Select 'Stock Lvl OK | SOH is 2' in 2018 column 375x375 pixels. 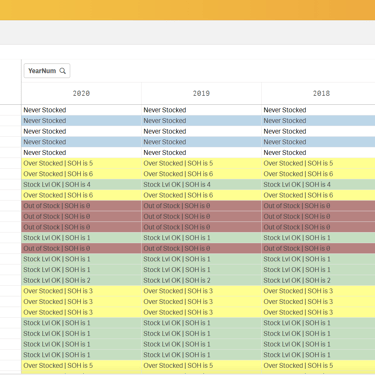coord(318,280)
